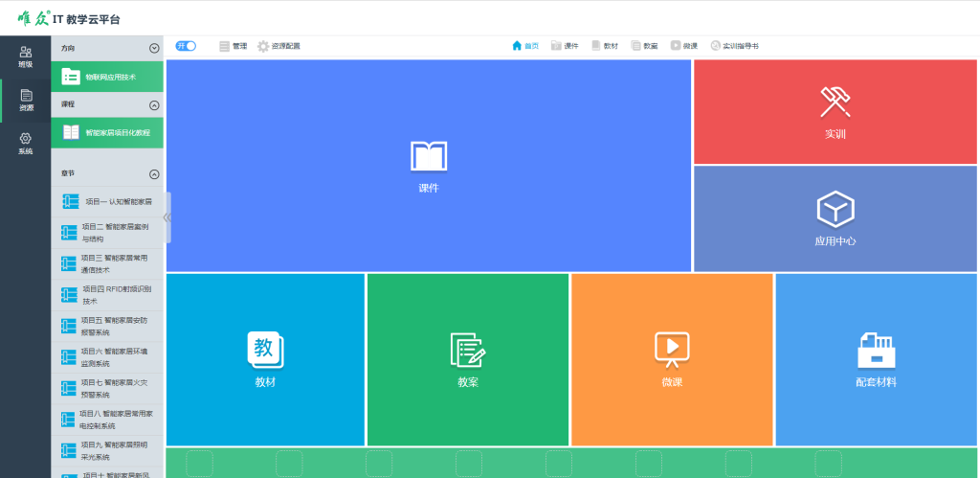Open 应用中心 cube icon
The image size is (980, 478).
pyautogui.click(x=835, y=209)
